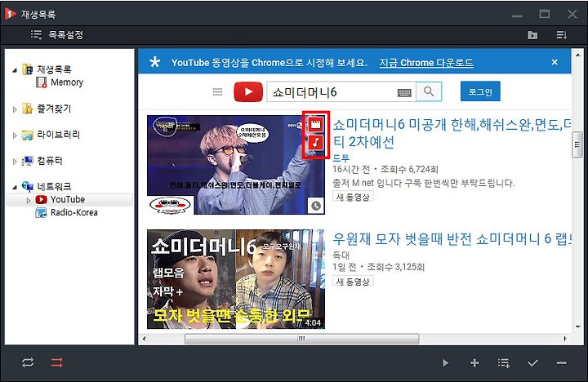Open the 쇼미더머니6 미공개 video title link

coord(452,133)
